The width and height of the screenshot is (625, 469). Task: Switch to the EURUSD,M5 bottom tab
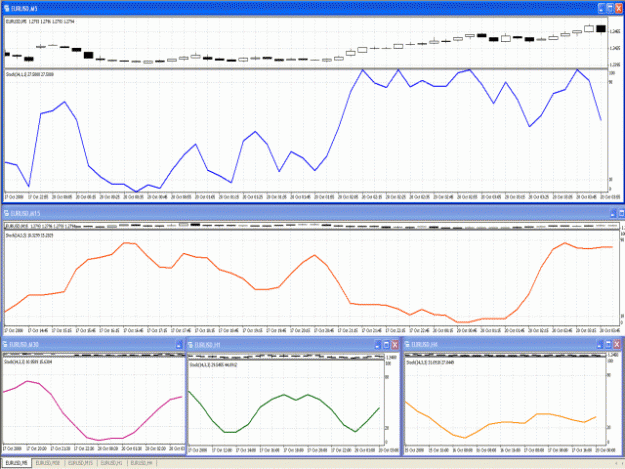(x=16, y=463)
